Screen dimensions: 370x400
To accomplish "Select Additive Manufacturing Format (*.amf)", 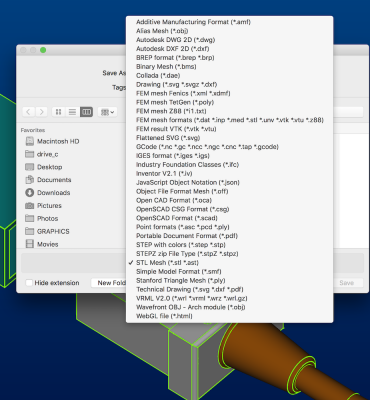I will [229, 22].
